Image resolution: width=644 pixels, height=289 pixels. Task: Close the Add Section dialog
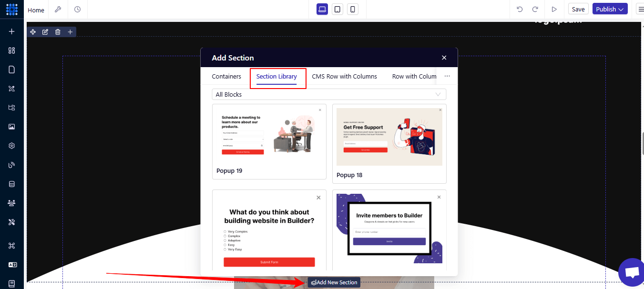click(x=444, y=58)
